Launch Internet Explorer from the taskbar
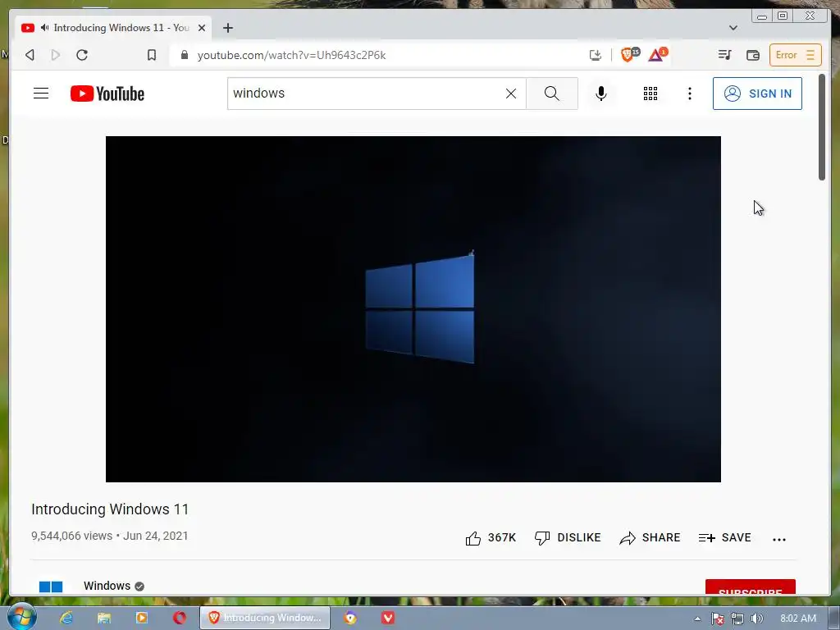Viewport: 840px width, 630px height. point(66,618)
